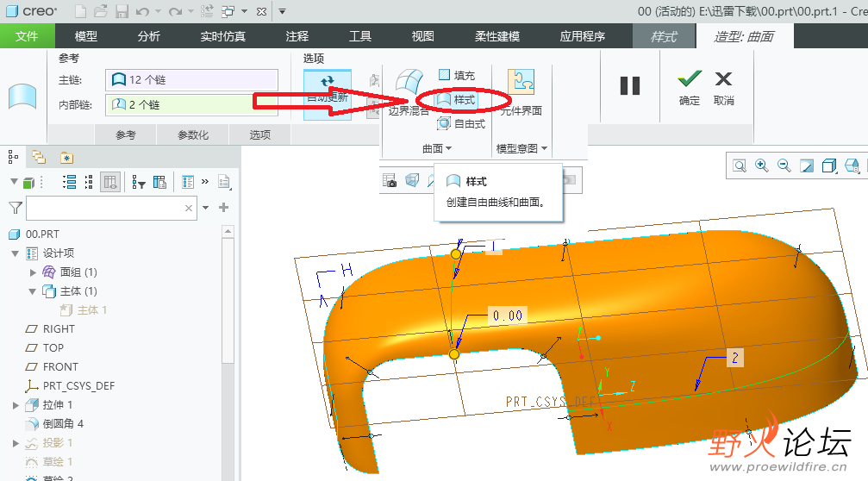
Task: Switch to the 注释 ribbon tab
Action: [x=297, y=36]
